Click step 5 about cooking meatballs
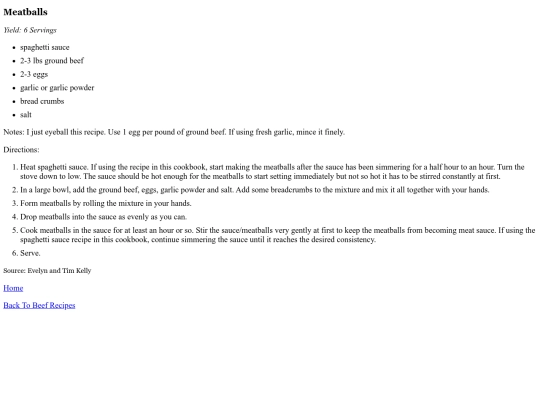 pyautogui.click(x=278, y=235)
